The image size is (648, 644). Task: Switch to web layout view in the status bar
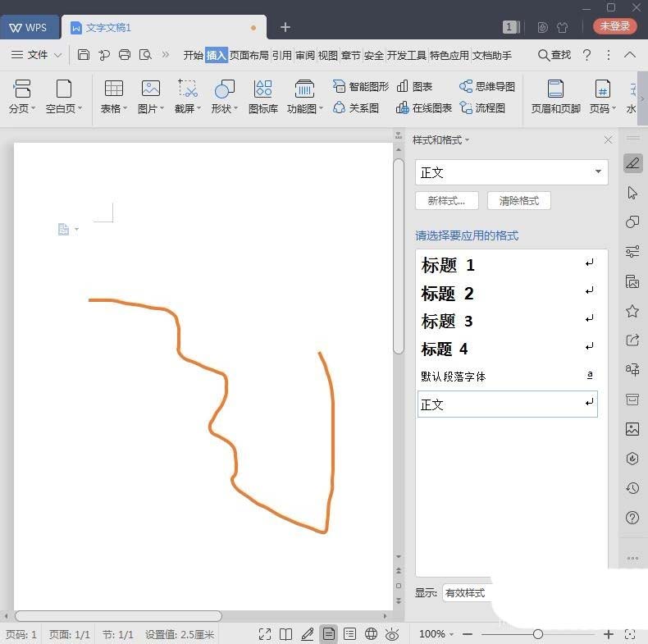pyautogui.click(x=371, y=633)
